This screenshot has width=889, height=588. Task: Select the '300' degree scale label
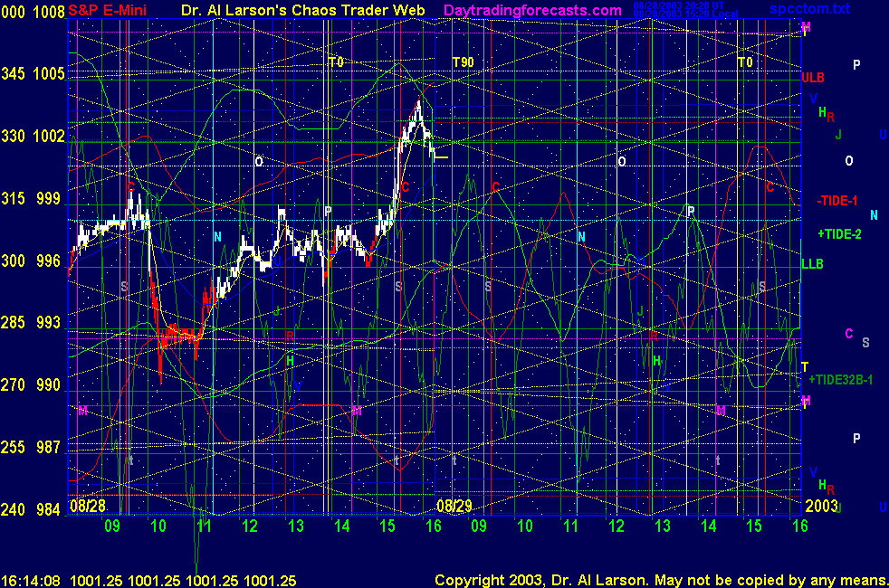tap(13, 261)
